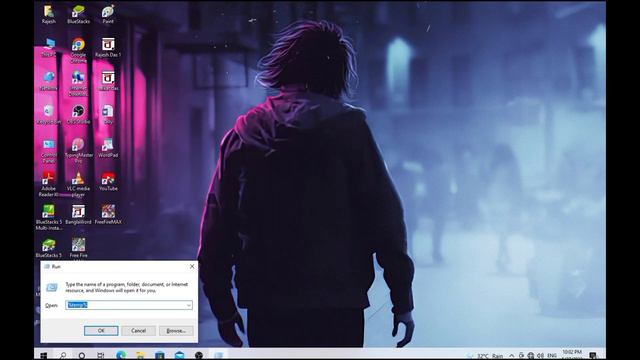Click Cancel in the Run dialog
This screenshot has width=640, height=360.
point(138,331)
